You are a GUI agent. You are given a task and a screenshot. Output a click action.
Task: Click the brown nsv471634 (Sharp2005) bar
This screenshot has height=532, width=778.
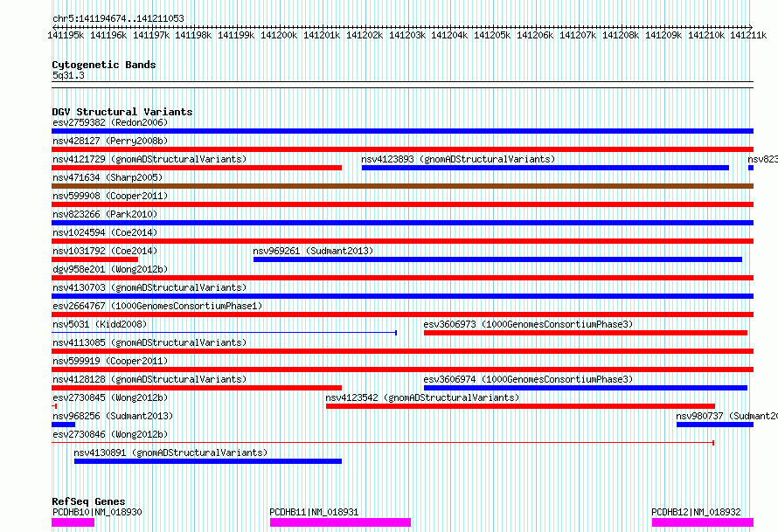[x=402, y=186]
